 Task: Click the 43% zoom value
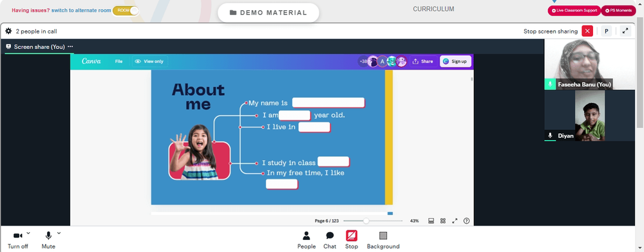click(414, 221)
